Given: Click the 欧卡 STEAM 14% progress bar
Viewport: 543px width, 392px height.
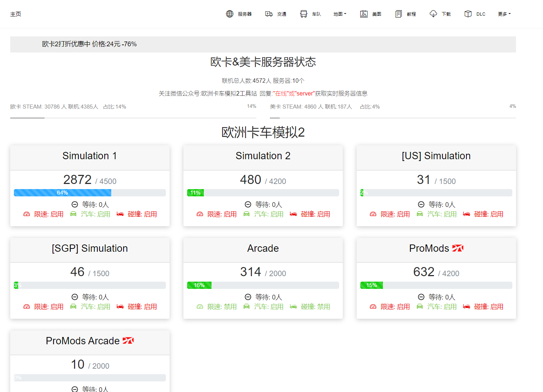Looking at the screenshot, I should pos(133,118).
